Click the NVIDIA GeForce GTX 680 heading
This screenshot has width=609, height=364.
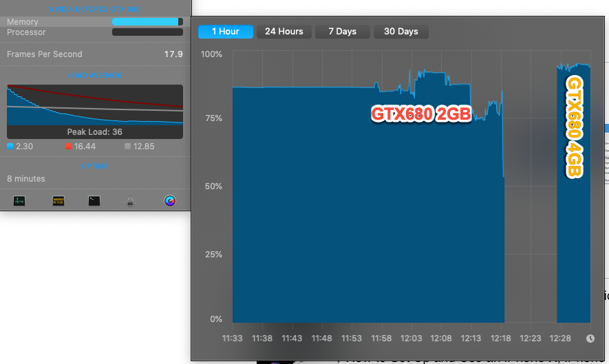pos(95,9)
